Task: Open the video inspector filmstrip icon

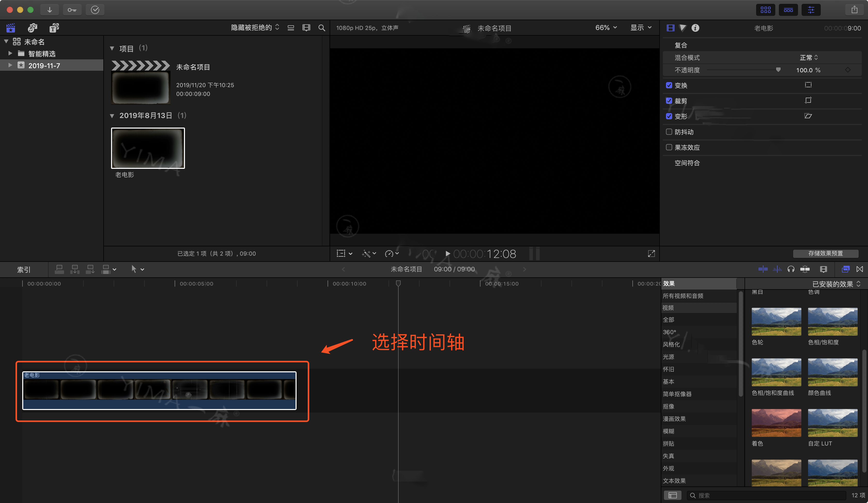Action: point(670,28)
